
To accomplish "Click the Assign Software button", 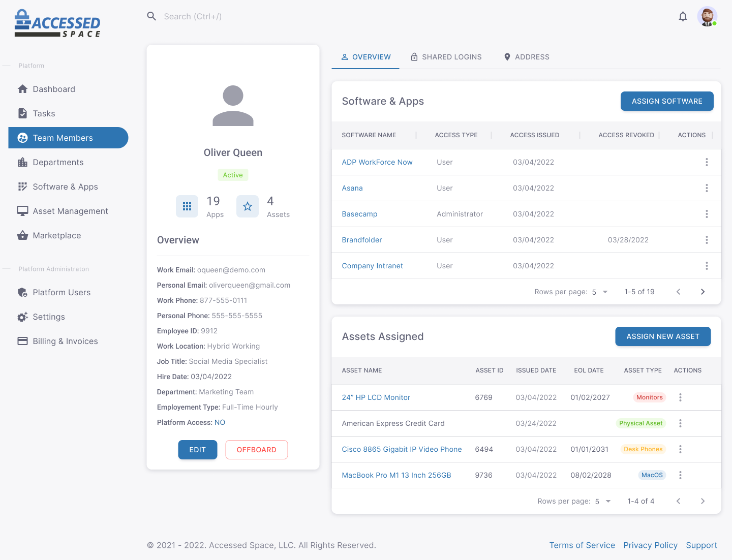I will (x=667, y=101).
